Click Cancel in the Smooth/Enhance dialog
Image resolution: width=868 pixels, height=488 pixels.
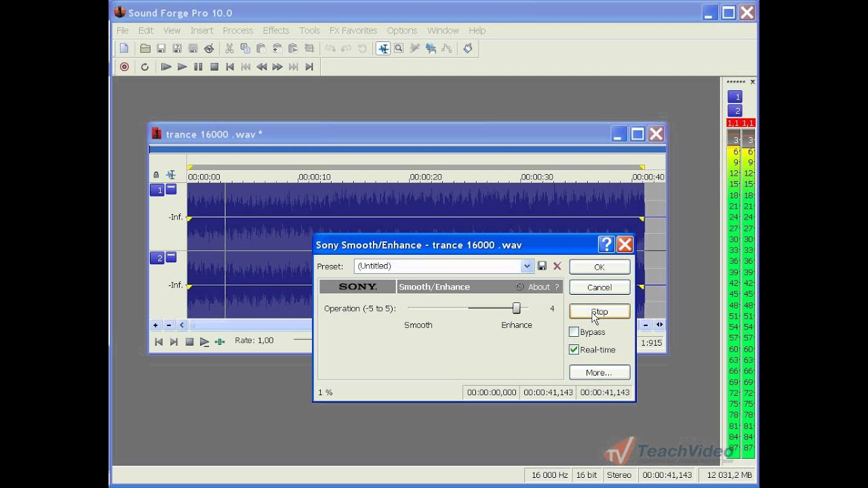[x=599, y=287]
